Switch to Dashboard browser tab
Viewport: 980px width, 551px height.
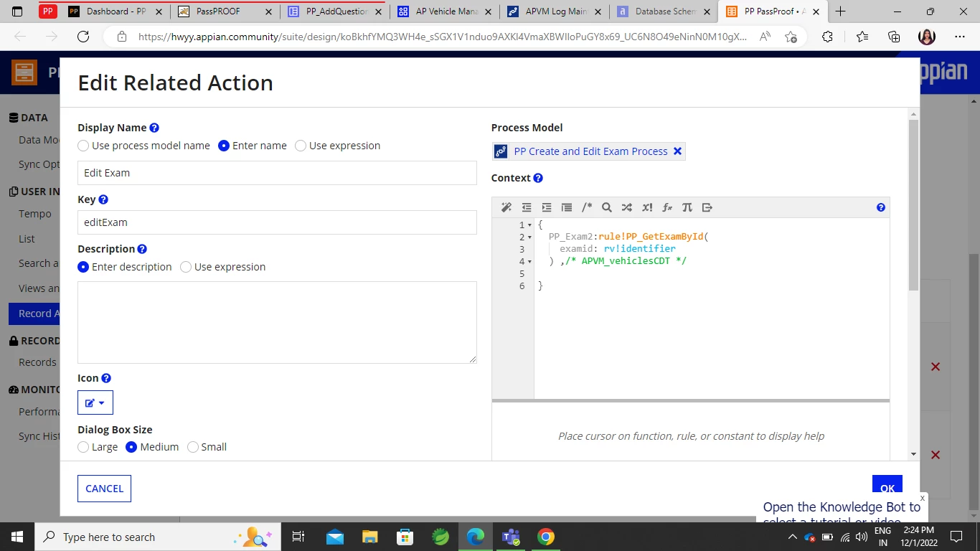point(116,11)
